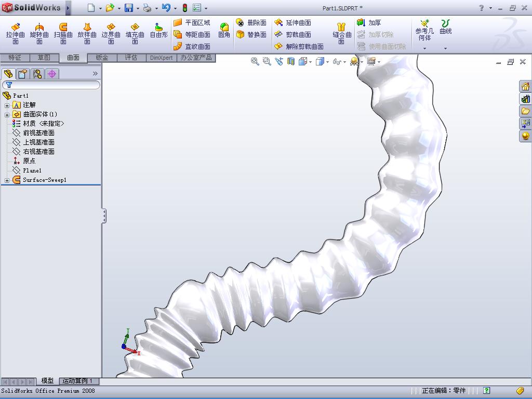This screenshot has height=399, width=532.
Task: Expand the manager panel tabs chevron
Action: tap(95, 73)
